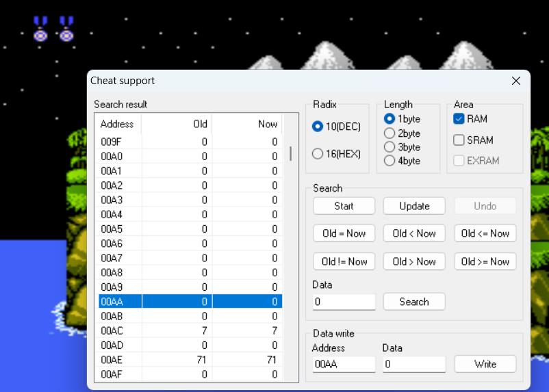
Task: Select address row 00AC
Action: click(190, 330)
